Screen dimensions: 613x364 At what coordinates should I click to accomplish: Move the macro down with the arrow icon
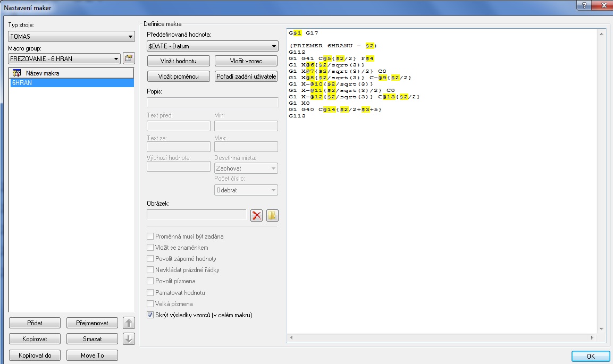[129, 338]
